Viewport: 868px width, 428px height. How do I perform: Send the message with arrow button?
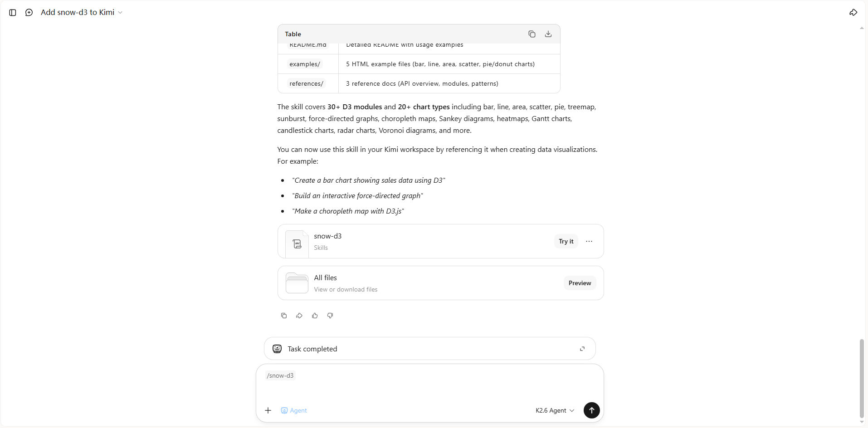pyautogui.click(x=591, y=410)
